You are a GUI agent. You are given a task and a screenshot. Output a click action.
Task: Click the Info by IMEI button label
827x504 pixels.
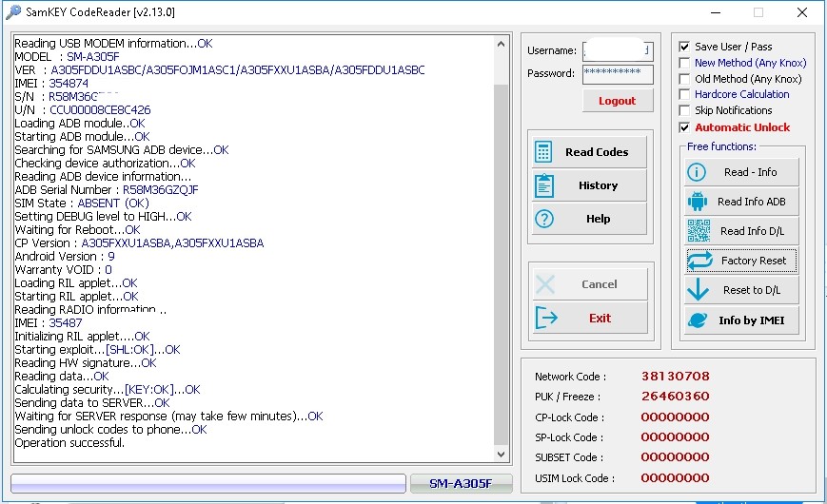click(752, 320)
